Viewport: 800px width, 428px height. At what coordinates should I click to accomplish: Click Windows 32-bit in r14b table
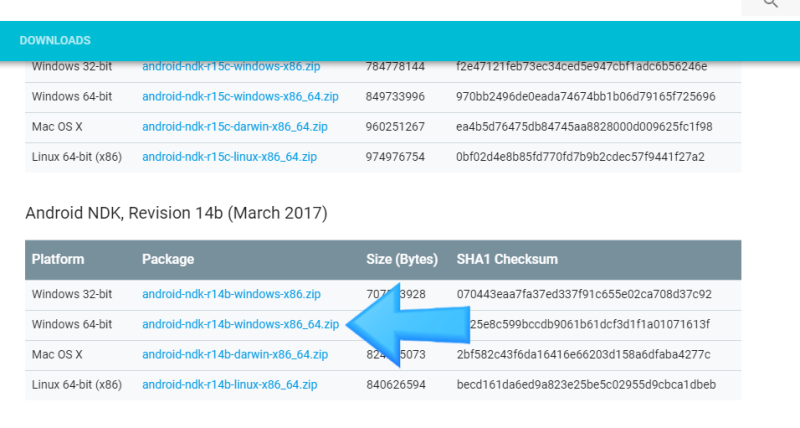pos(72,294)
